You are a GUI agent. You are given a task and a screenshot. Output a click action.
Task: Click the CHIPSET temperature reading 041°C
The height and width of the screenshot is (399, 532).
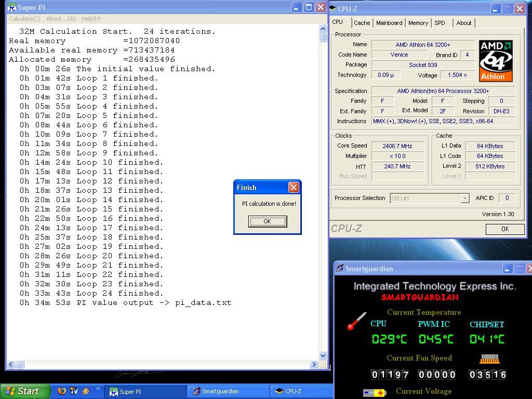487,339
